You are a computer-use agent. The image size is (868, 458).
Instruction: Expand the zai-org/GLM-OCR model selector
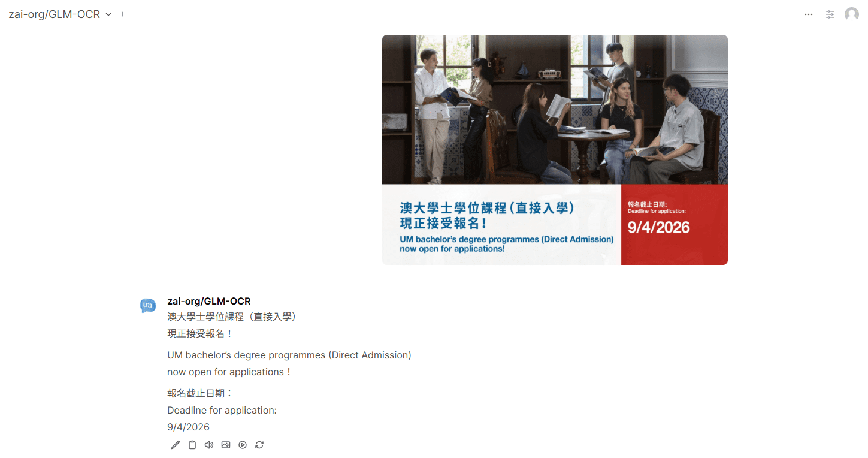coord(60,14)
